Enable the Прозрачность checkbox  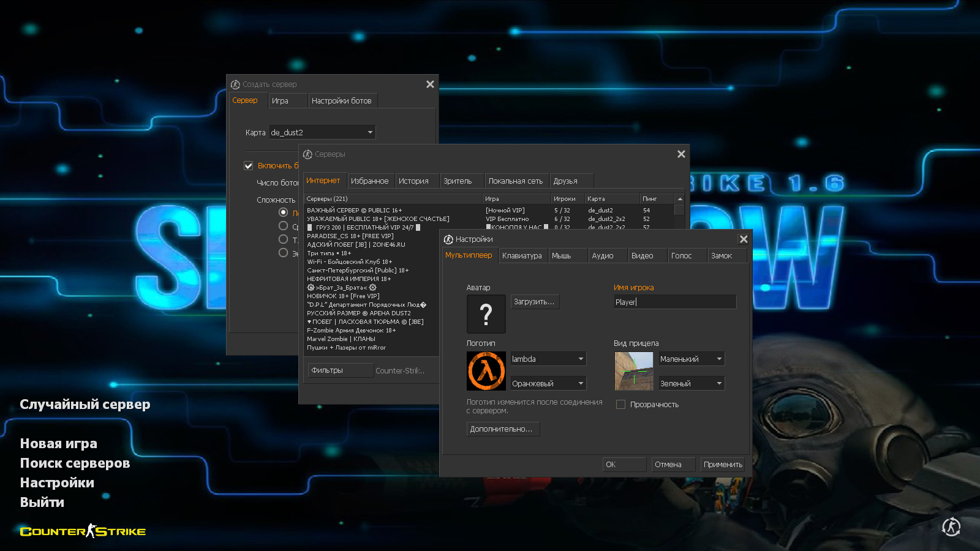pos(620,405)
